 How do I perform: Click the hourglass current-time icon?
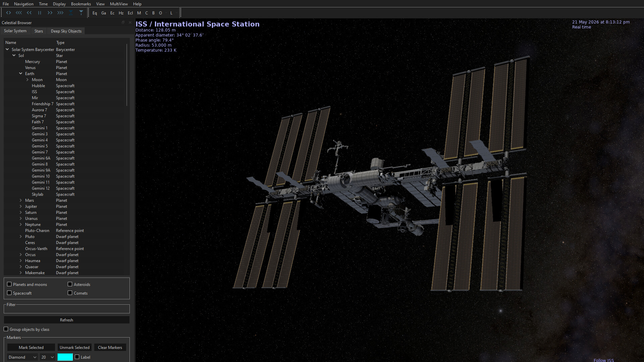coord(71,13)
